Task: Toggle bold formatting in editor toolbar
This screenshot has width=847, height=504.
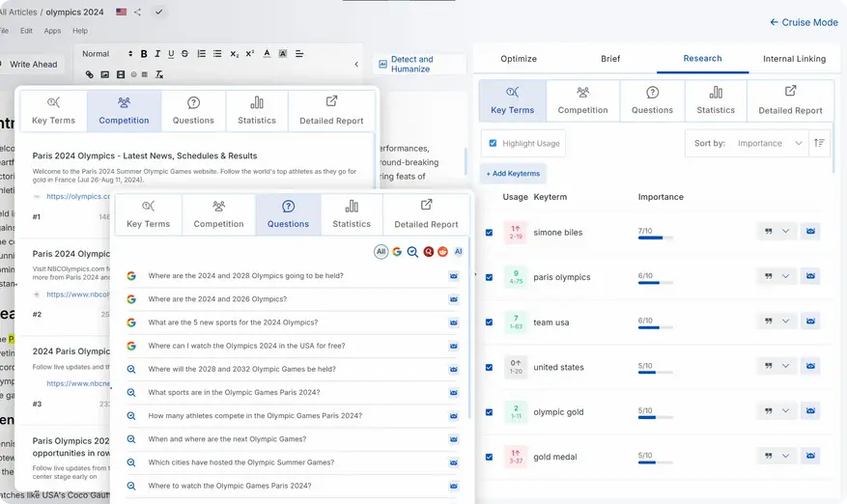Action: (x=144, y=54)
